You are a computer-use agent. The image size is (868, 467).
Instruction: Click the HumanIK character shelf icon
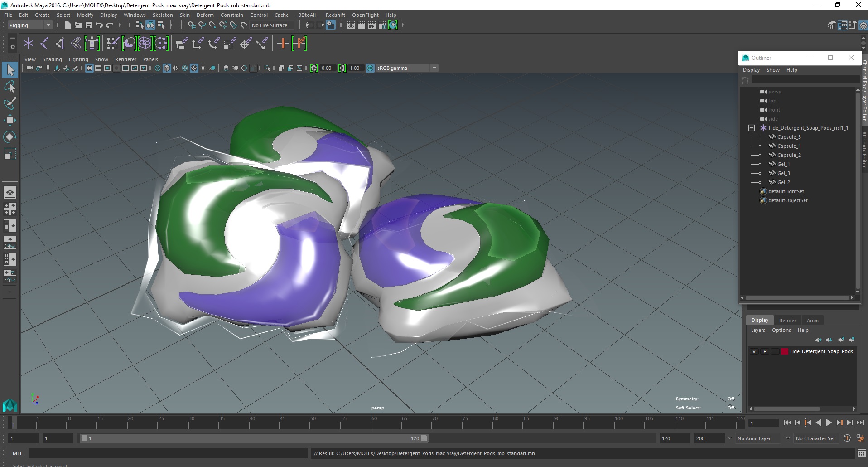pos(92,44)
